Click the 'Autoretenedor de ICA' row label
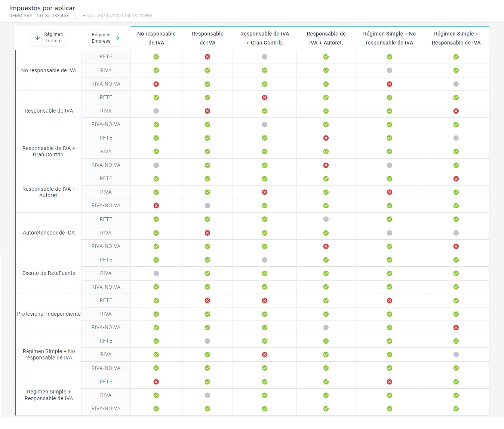Screen dimensions: 504x429 point(49,233)
